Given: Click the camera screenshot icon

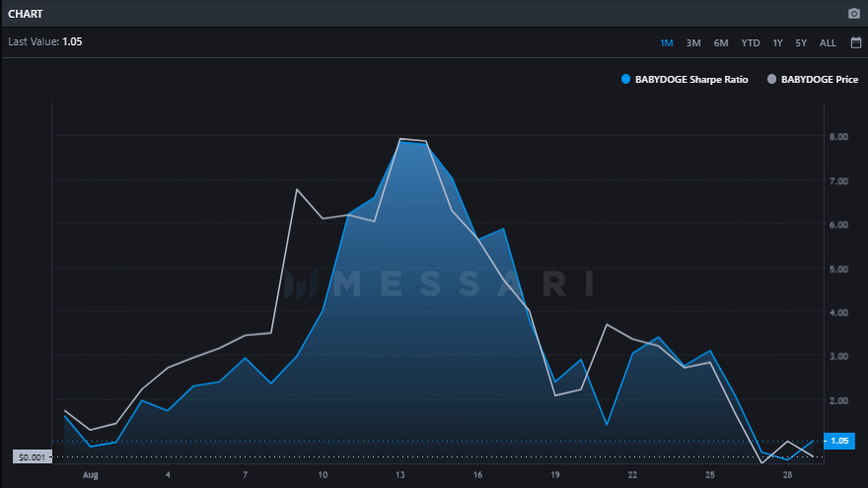Looking at the screenshot, I should tap(853, 14).
